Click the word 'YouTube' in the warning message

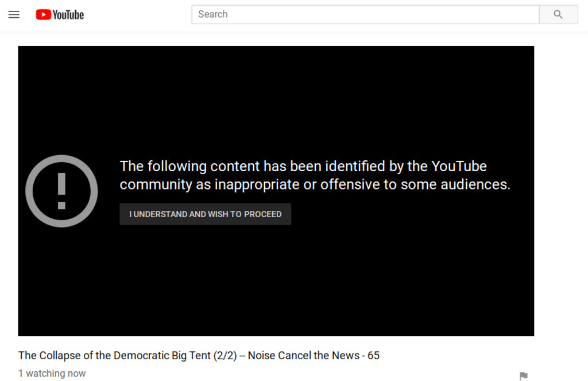(x=459, y=167)
